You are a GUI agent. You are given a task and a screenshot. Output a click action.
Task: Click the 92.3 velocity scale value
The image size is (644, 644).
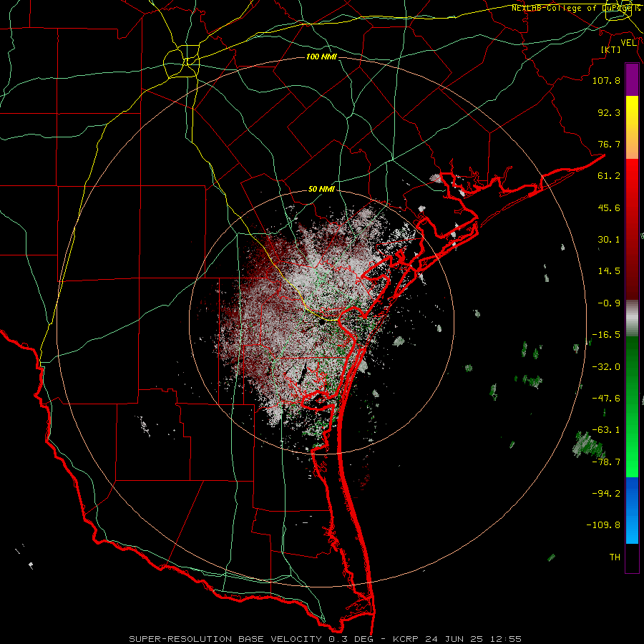pos(609,112)
